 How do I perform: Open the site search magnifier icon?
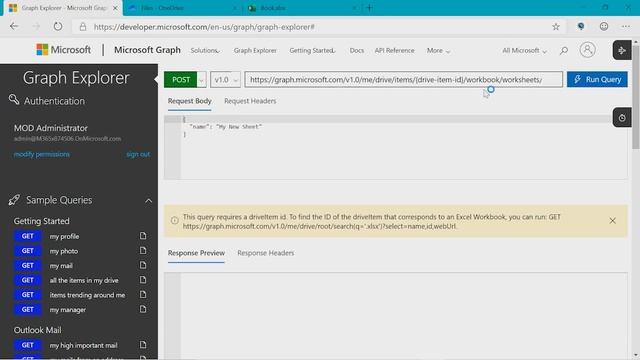[564, 51]
